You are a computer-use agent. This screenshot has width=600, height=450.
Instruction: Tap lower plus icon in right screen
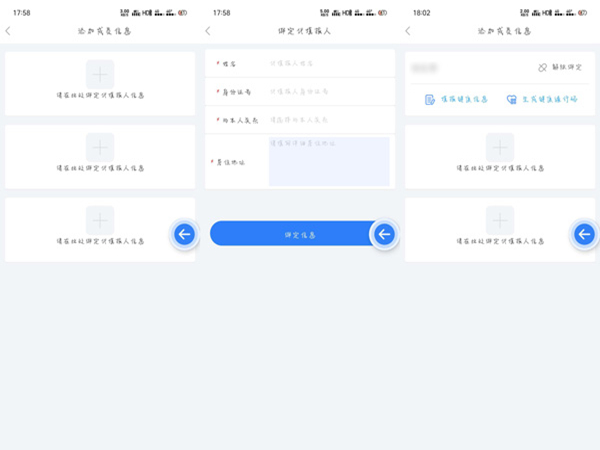click(500, 220)
